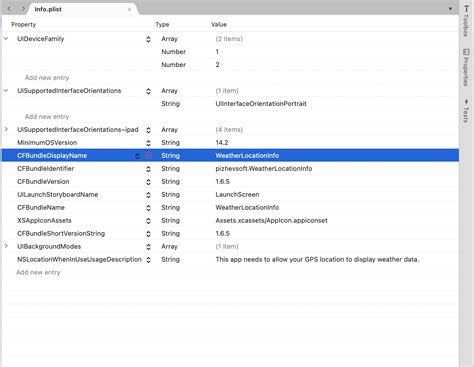Open key stepper for CFBundleName

(148, 208)
